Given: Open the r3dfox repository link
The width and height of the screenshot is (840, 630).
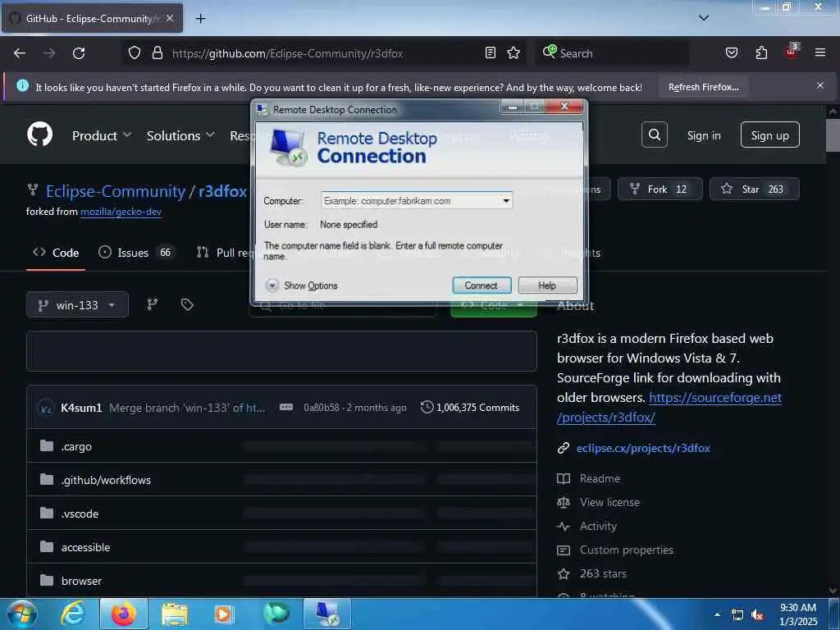Looking at the screenshot, I should (222, 191).
